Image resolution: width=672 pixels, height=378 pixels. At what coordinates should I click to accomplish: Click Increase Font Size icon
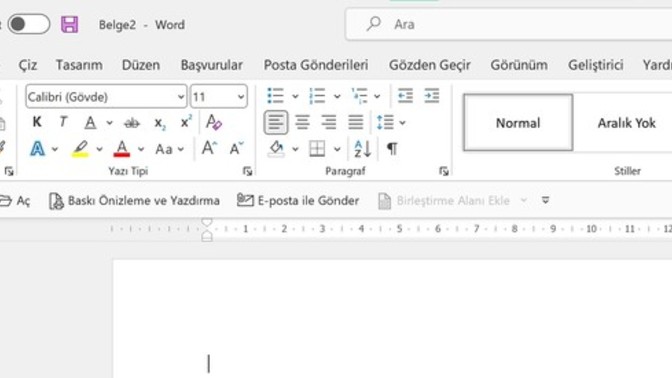coord(209,148)
